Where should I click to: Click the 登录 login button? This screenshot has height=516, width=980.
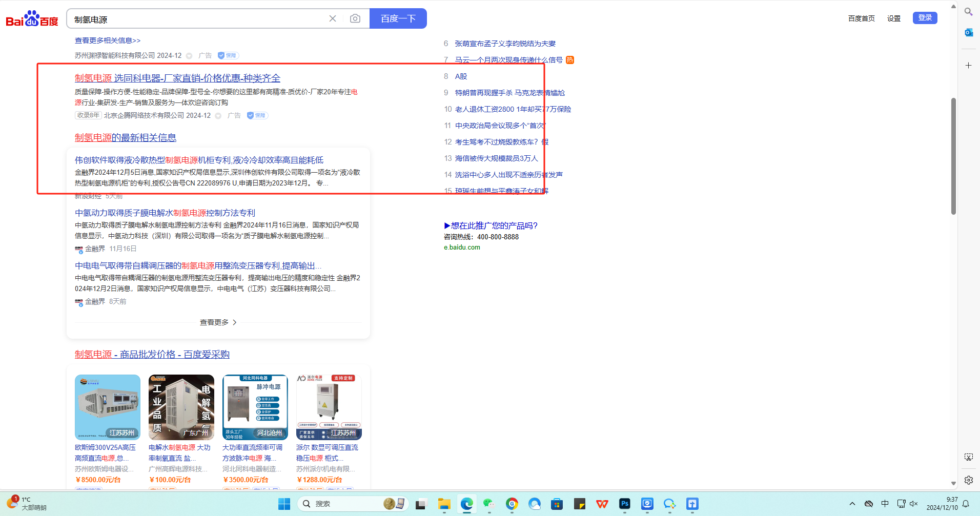pyautogui.click(x=925, y=18)
